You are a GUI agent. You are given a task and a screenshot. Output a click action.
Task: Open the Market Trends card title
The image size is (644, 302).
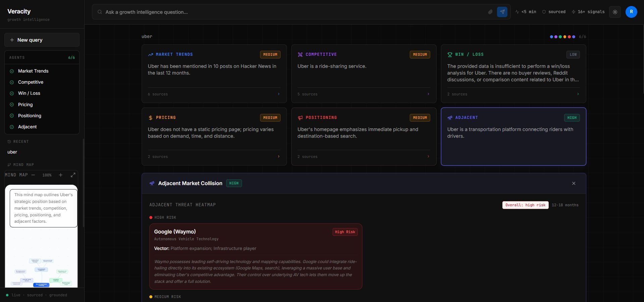[x=174, y=54]
